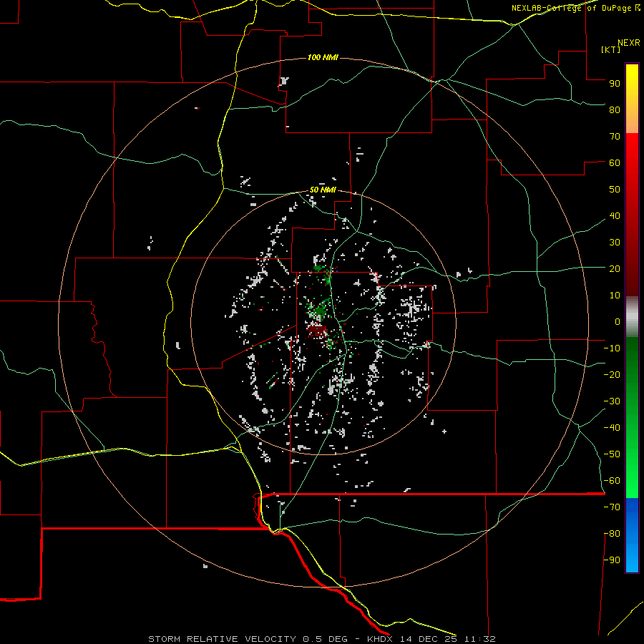The image size is (644, 644).
Task: Click the -60 value on the velocity scale
Action: pos(612,481)
